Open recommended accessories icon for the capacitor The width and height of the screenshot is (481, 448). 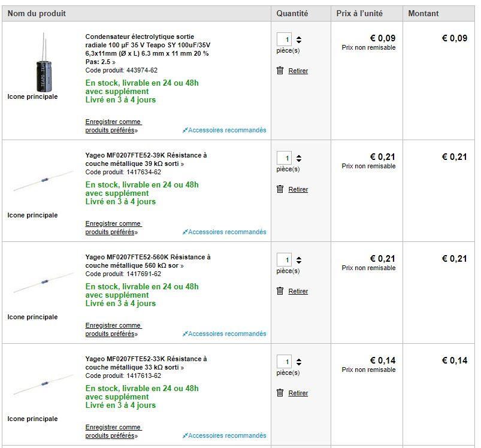click(185, 130)
